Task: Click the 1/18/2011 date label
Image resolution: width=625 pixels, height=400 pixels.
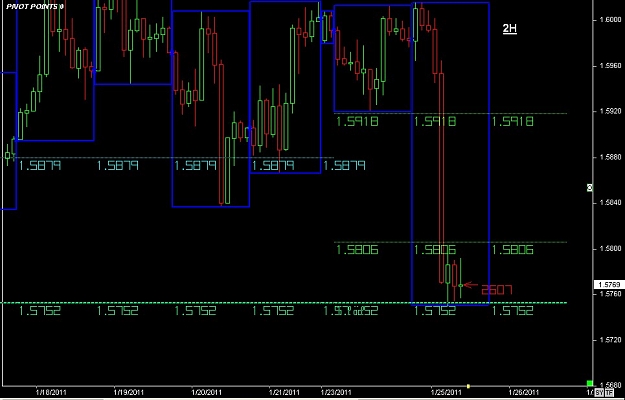Action: pyautogui.click(x=50, y=392)
